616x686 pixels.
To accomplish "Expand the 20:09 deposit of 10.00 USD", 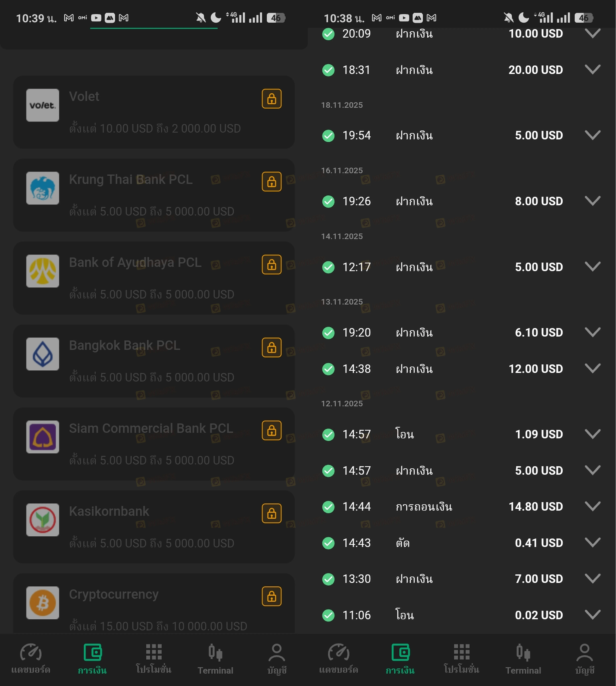I will (592, 34).
